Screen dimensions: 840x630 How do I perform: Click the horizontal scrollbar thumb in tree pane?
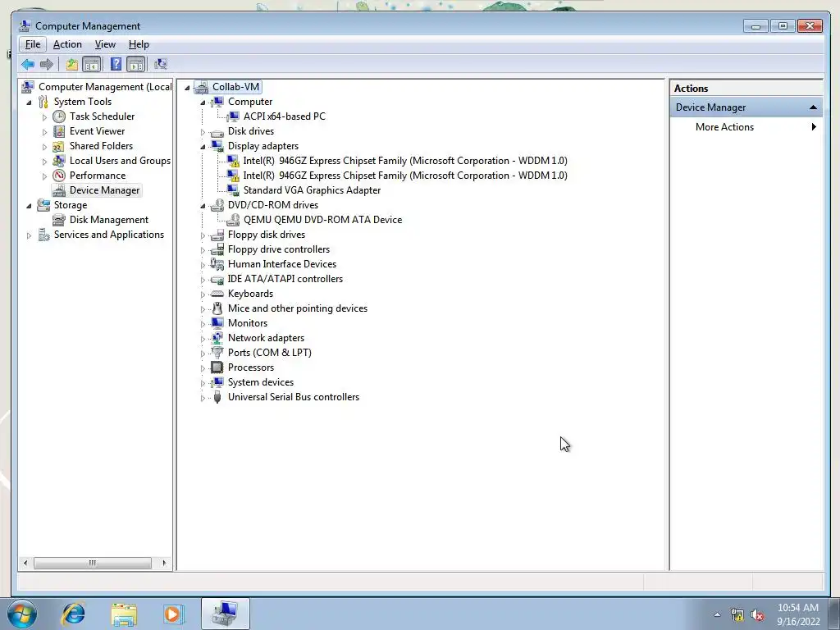(93, 563)
